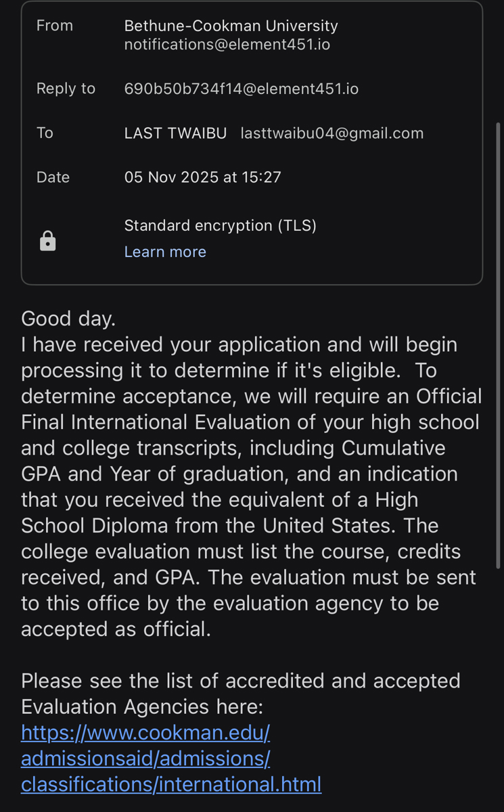504x812 pixels.
Task: Tap the To field label
Action: click(x=45, y=133)
